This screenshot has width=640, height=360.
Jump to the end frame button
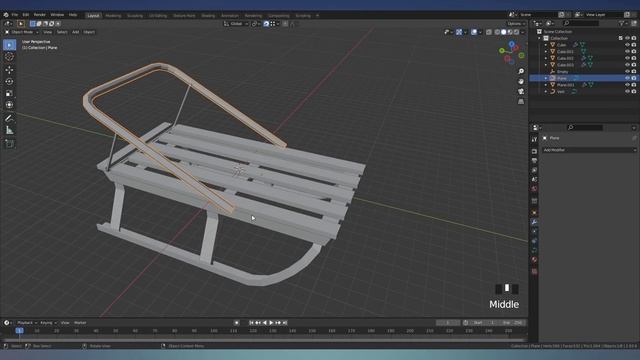[x=285, y=323]
